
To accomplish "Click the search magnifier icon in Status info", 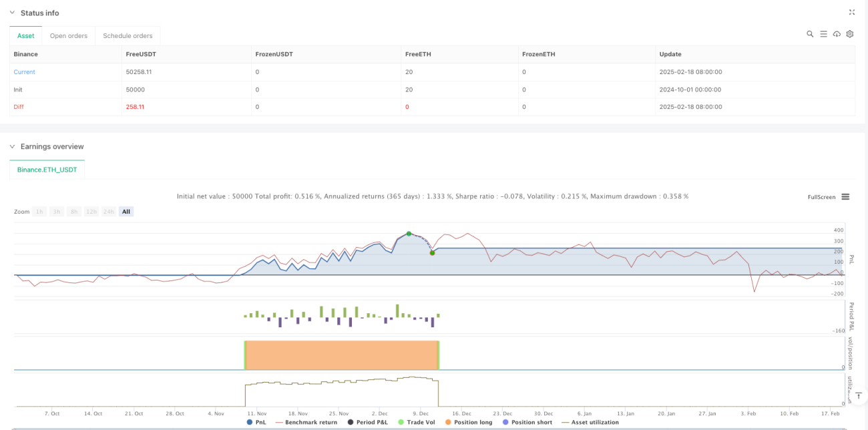I will (810, 34).
